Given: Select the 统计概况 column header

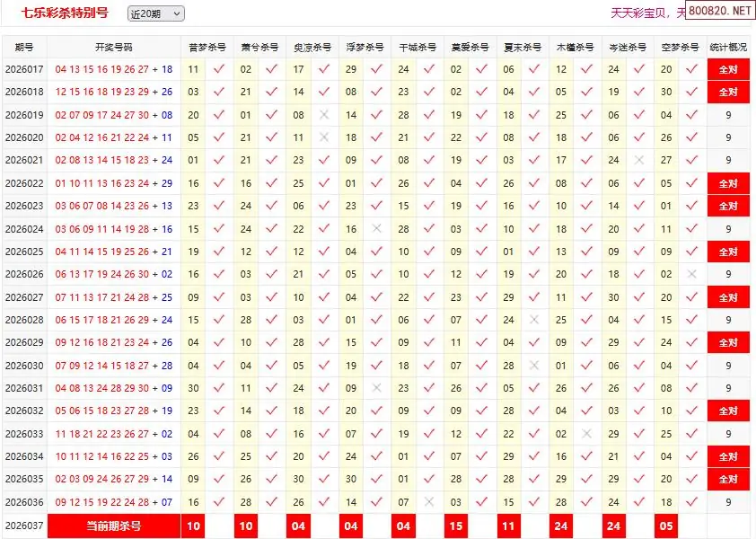Looking at the screenshot, I should click(x=727, y=47).
